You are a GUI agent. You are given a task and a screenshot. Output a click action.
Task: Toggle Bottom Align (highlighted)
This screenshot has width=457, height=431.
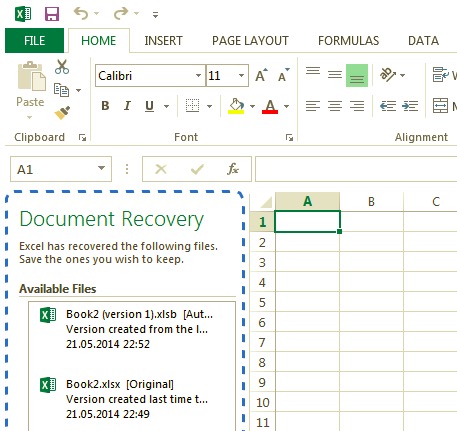[357, 76]
